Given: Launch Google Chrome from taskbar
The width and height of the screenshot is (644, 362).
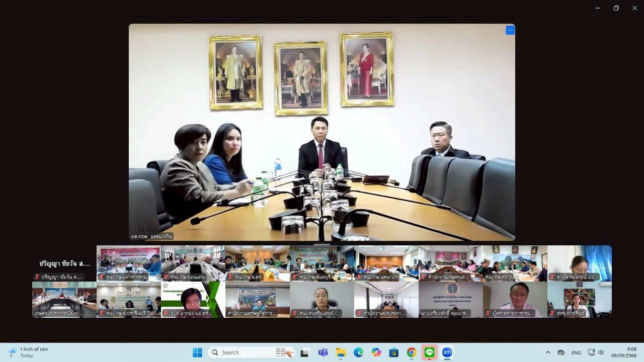Looking at the screenshot, I should pyautogui.click(x=412, y=352).
